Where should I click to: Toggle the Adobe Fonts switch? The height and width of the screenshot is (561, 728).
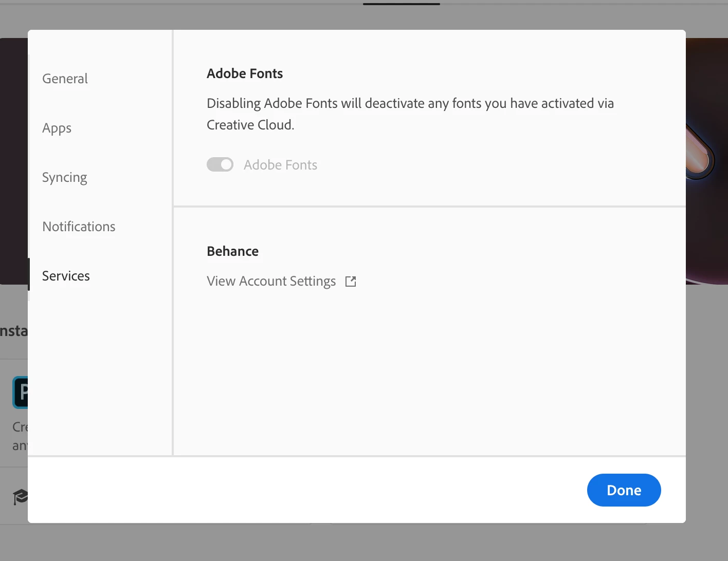coord(220,164)
